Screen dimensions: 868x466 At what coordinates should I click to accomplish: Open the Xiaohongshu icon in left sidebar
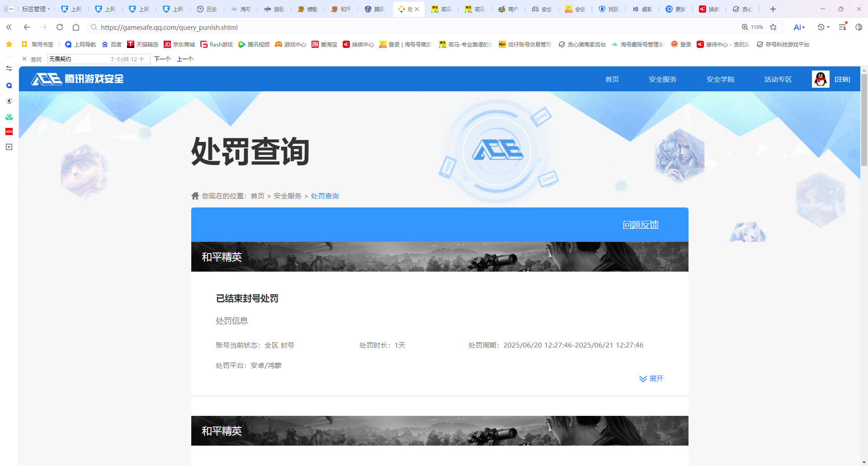pyautogui.click(x=9, y=131)
